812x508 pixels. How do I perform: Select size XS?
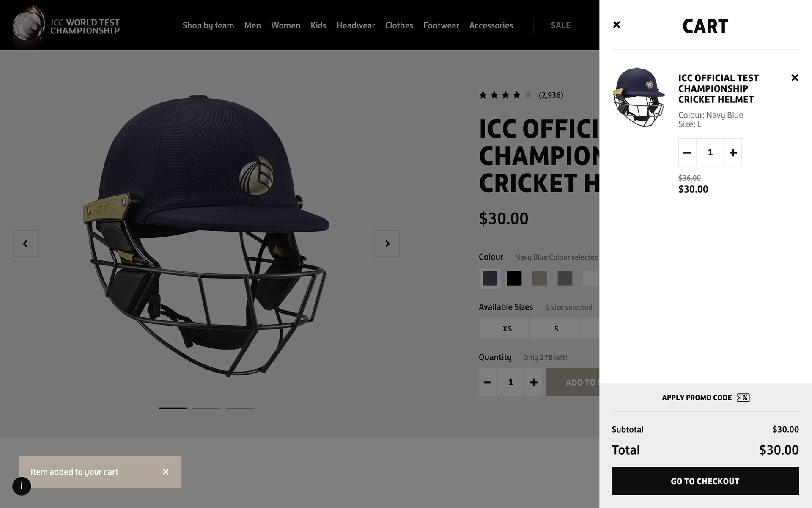pyautogui.click(x=507, y=329)
